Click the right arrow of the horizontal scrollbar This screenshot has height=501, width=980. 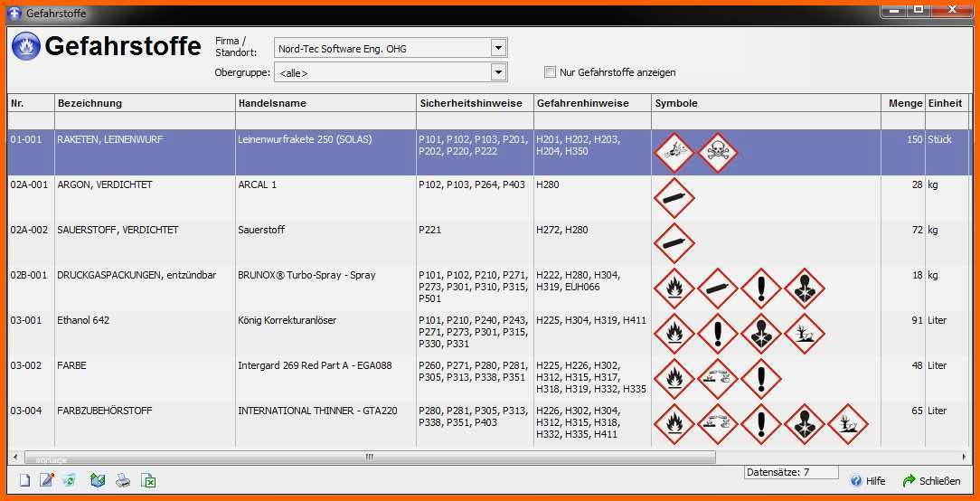pos(963,458)
